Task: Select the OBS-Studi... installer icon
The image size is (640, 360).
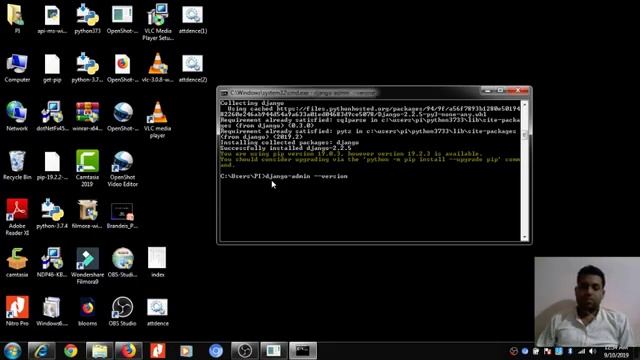Action: coord(122,262)
